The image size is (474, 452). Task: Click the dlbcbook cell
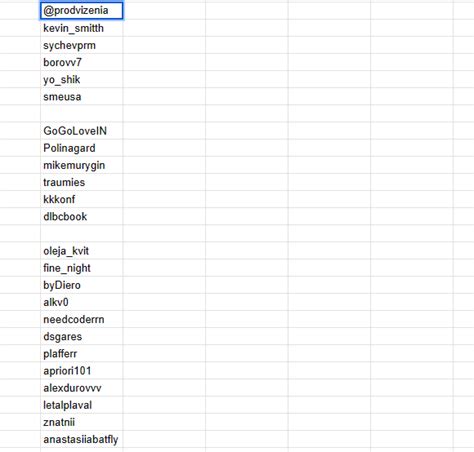click(82, 217)
